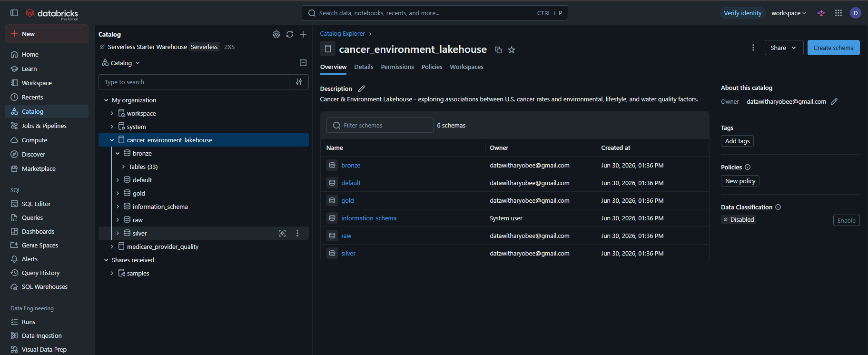
Task: Focus the Filter schemas field
Action: [380, 125]
